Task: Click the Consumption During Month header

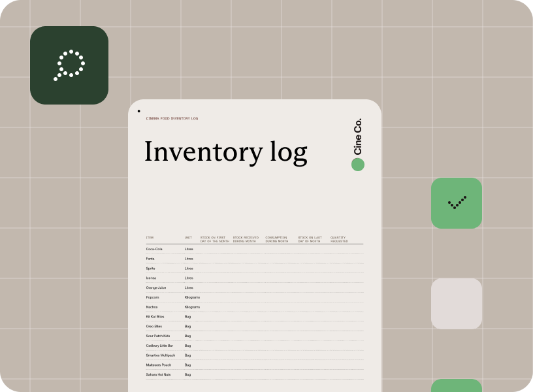Action: [x=277, y=239]
